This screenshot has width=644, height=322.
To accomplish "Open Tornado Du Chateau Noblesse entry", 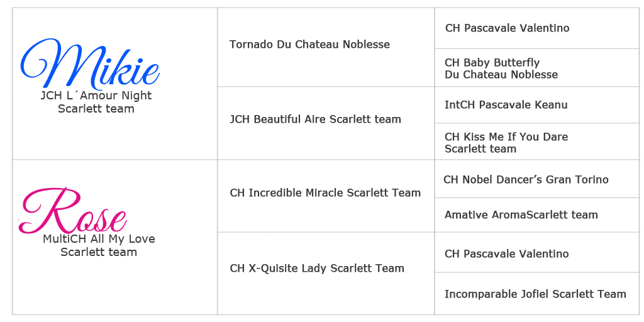I will pyautogui.click(x=309, y=45).
